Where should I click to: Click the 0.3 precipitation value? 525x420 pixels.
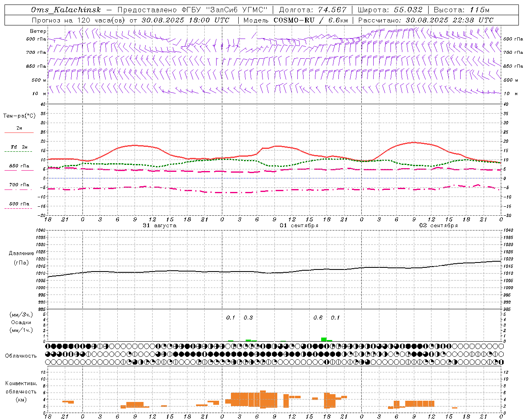[248, 318]
